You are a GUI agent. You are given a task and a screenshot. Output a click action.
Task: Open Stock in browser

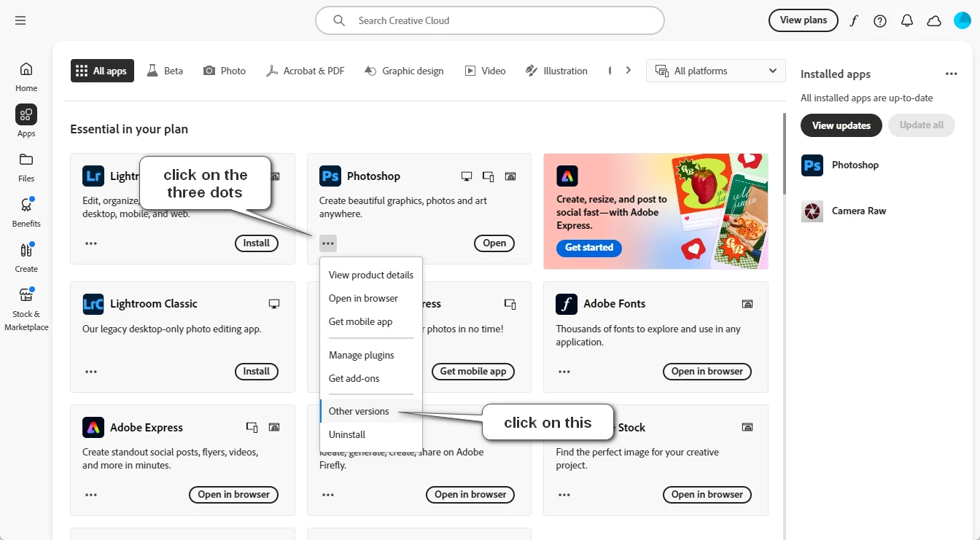tap(707, 495)
